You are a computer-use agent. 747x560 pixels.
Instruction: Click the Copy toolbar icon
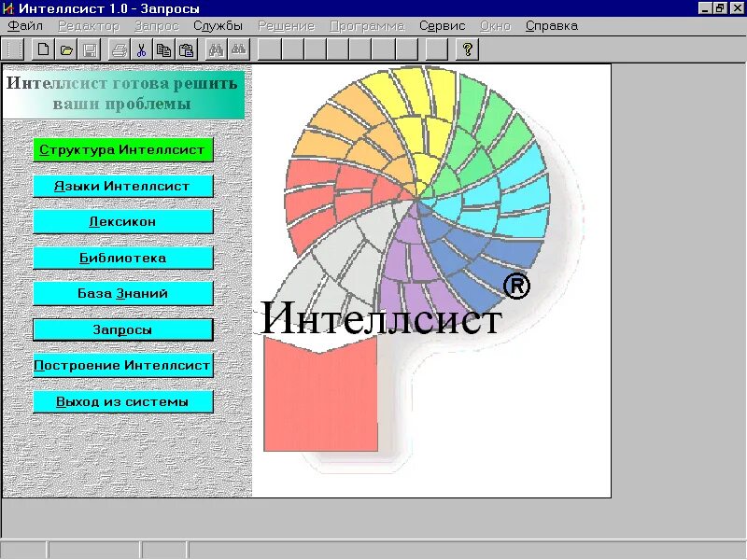164,49
